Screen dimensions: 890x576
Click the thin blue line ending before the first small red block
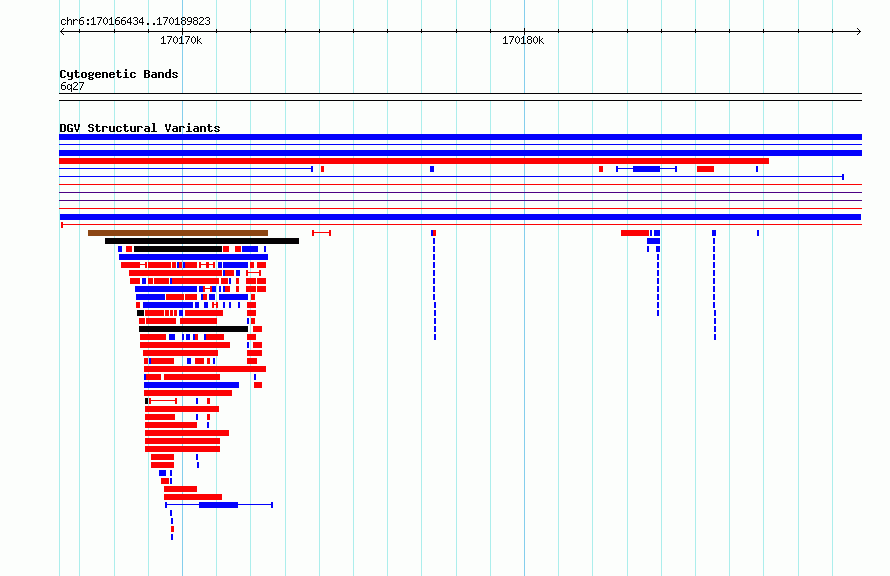point(186,169)
